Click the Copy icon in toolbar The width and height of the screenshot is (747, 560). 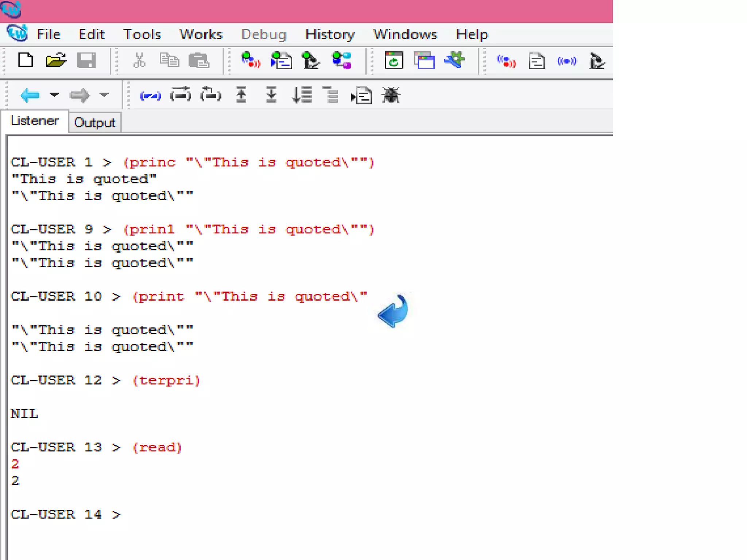coord(169,60)
